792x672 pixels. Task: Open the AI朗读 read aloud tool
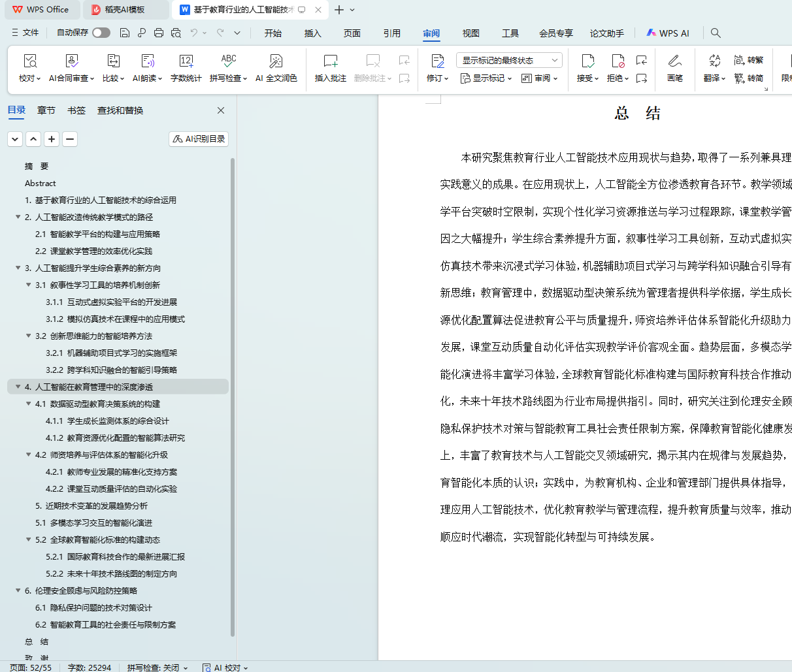(x=148, y=61)
